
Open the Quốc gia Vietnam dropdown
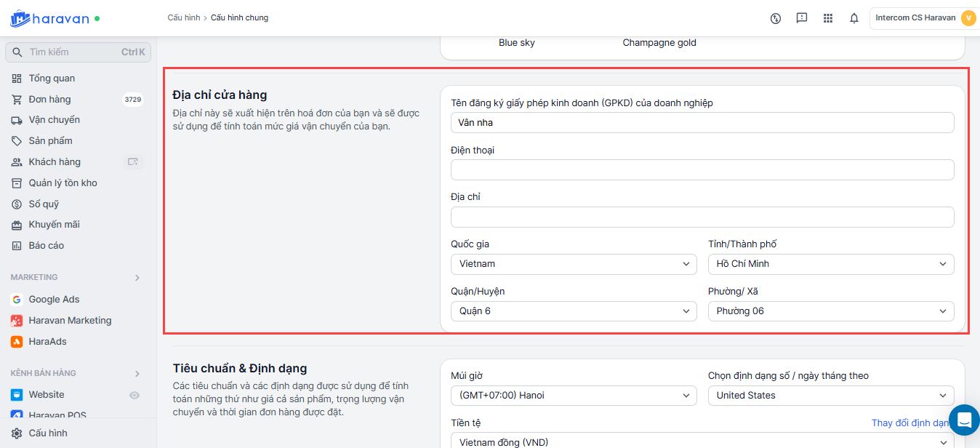(x=574, y=264)
